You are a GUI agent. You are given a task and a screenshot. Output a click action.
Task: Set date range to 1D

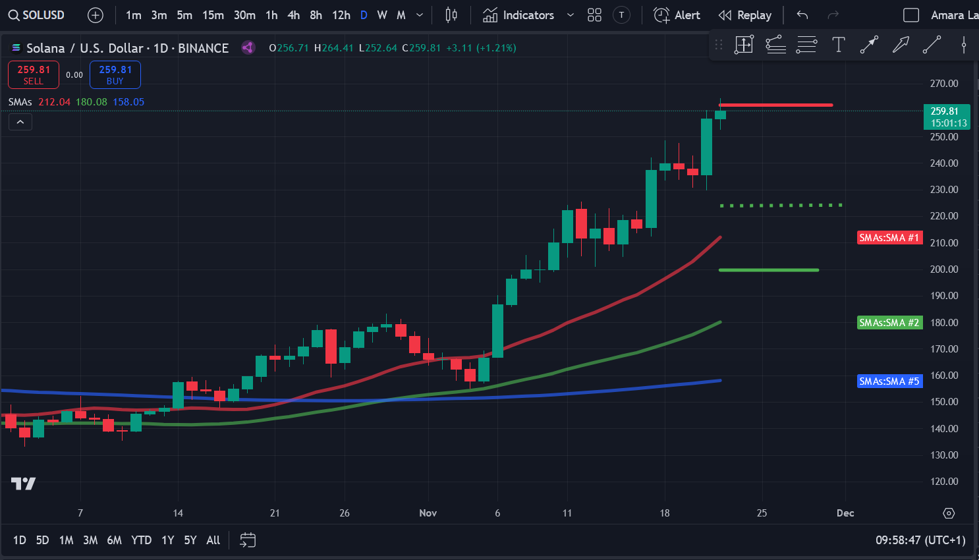coord(20,540)
